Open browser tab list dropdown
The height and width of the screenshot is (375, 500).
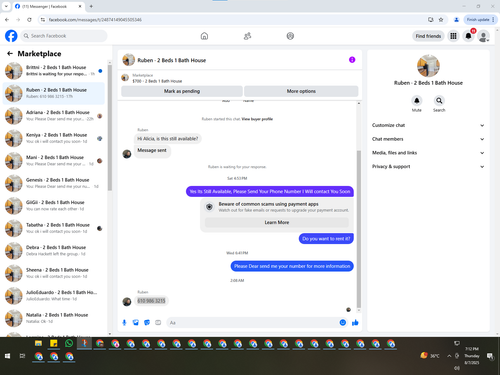(6, 6)
